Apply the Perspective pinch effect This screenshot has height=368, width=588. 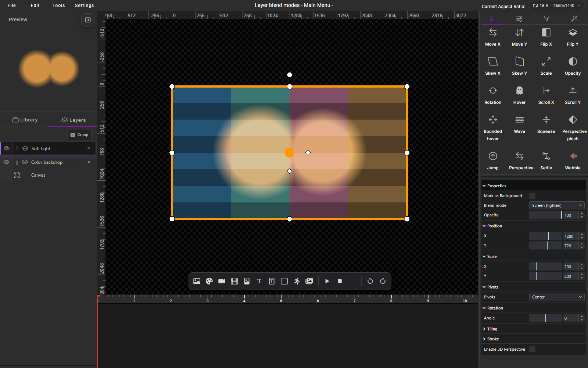(x=573, y=128)
